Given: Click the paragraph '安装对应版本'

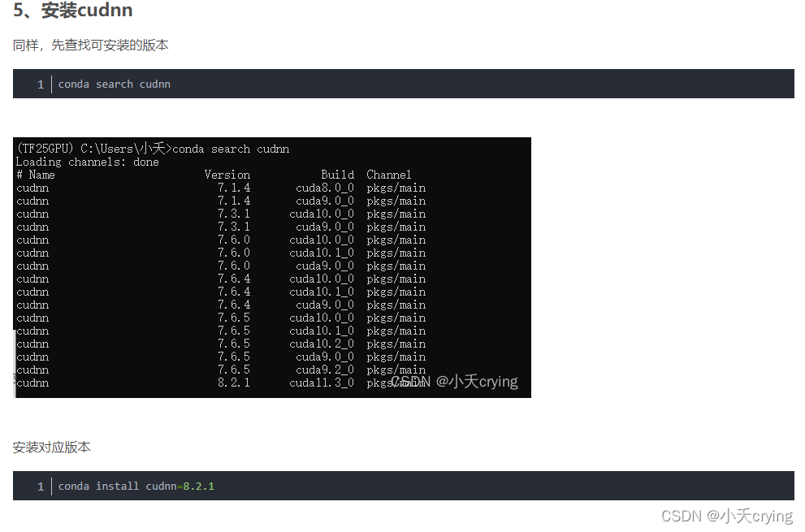Looking at the screenshot, I should coord(51,448).
